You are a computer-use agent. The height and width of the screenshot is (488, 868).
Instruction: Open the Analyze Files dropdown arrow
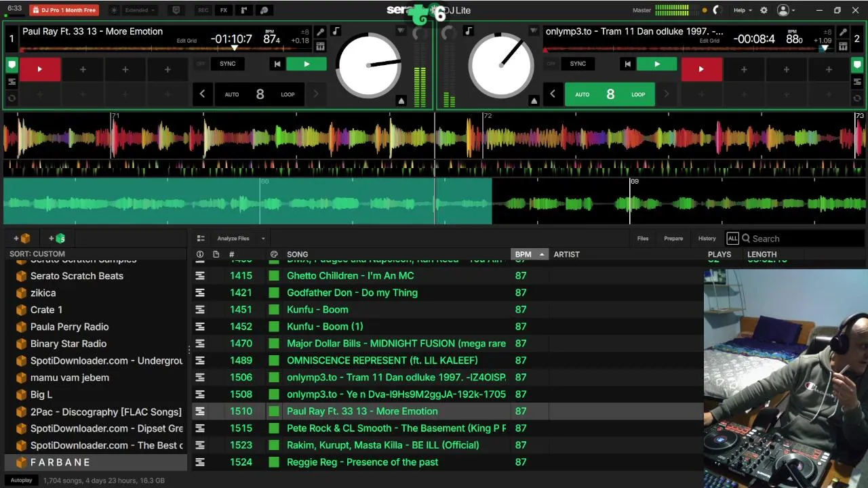(263, 239)
